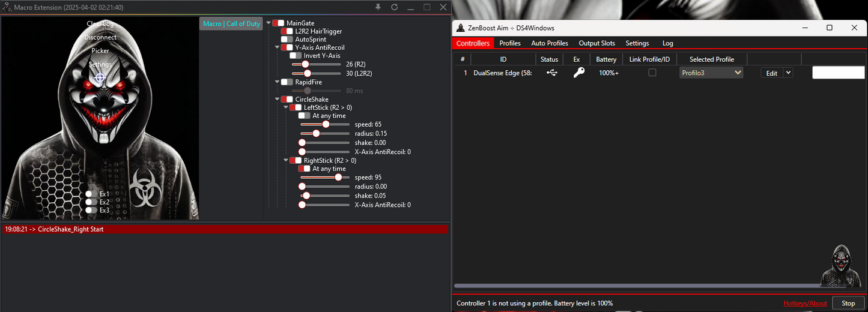Collapse the RightStick node arrow
The image size is (868, 312).
click(286, 161)
